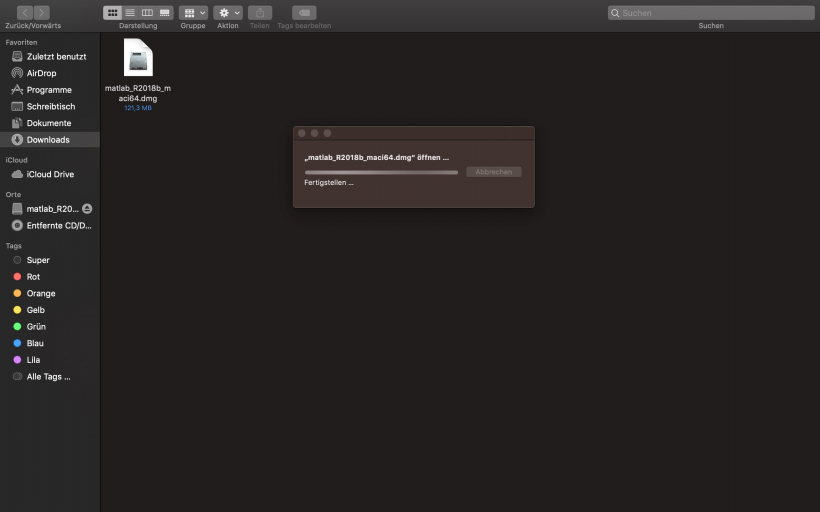Switch to gallery view in toolbar

(x=164, y=12)
